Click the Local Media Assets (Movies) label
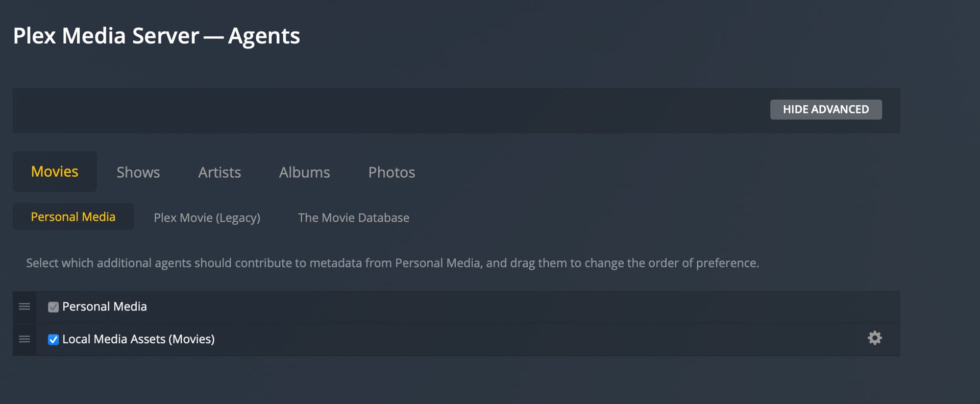The width and height of the screenshot is (980, 404). click(x=138, y=339)
